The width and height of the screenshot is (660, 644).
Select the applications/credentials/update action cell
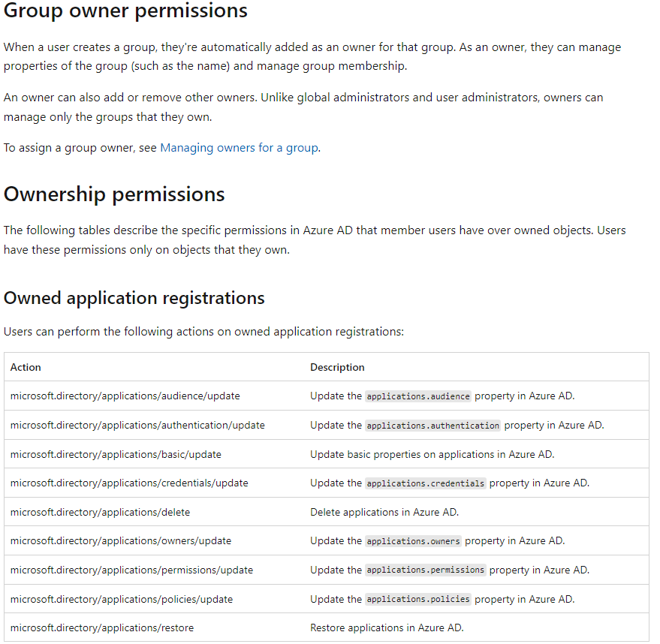pyautogui.click(x=129, y=483)
